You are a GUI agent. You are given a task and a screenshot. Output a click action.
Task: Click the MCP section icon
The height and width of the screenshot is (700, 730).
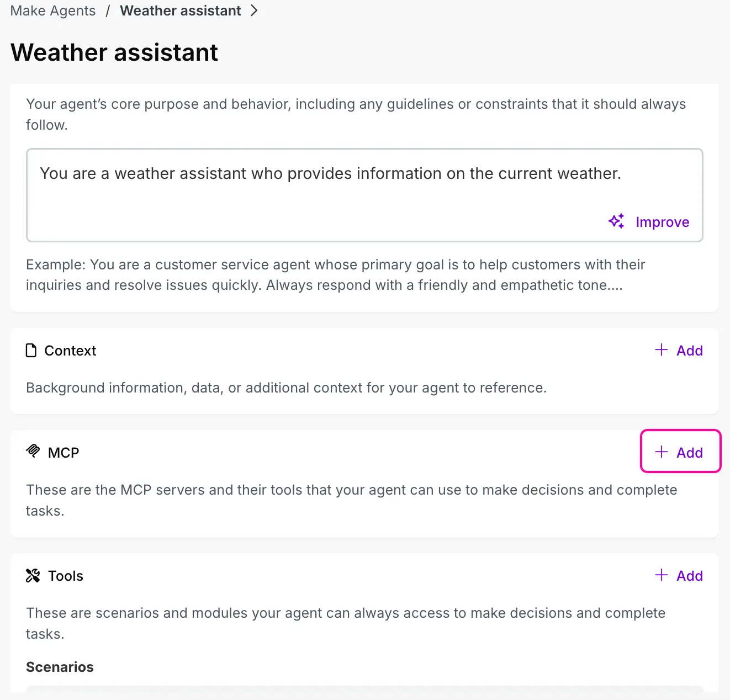coord(33,452)
